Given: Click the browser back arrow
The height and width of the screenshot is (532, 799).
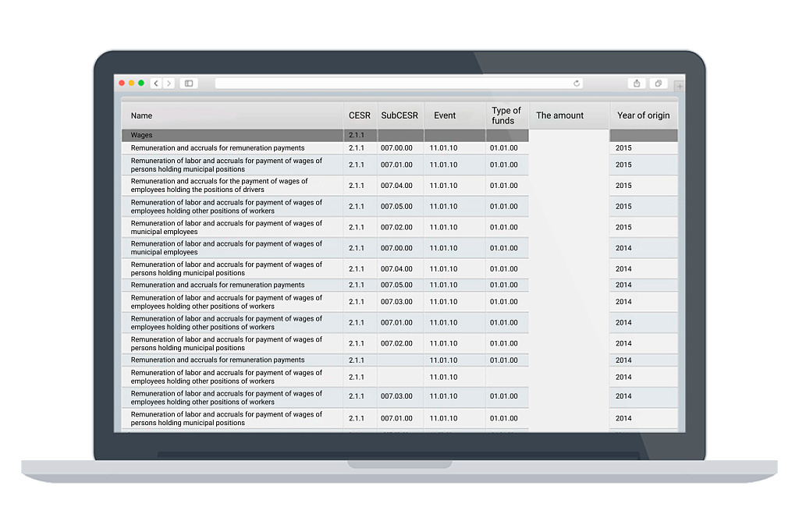Looking at the screenshot, I should coord(156,83).
